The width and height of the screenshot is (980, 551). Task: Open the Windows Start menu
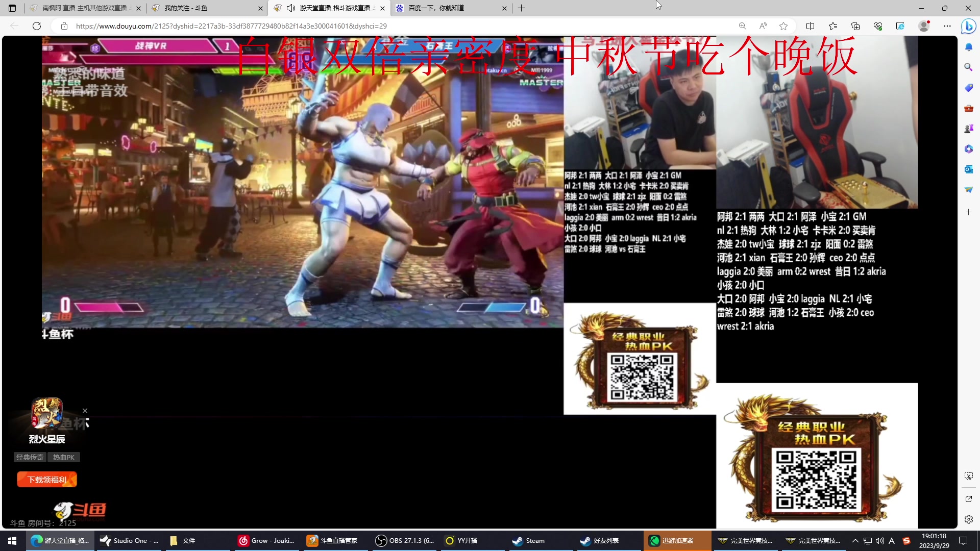12,541
